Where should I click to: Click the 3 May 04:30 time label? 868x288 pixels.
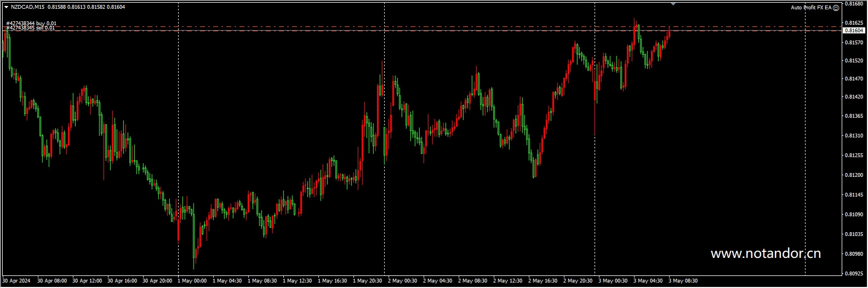tap(648, 281)
